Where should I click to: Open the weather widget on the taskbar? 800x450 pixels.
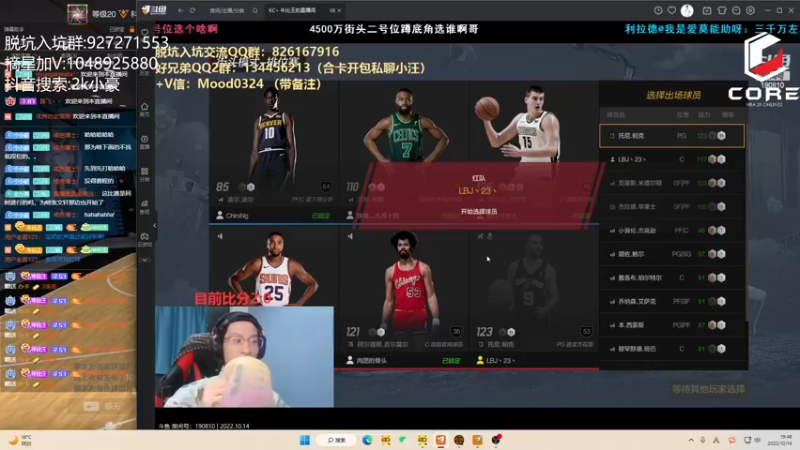tap(20, 440)
